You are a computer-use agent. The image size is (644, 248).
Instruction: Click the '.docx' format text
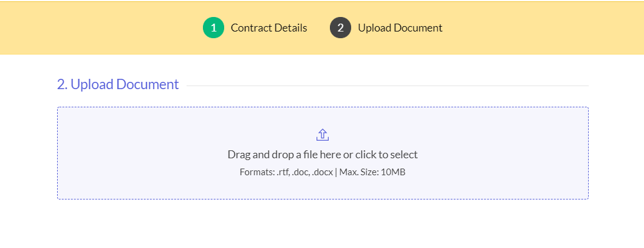(x=322, y=172)
